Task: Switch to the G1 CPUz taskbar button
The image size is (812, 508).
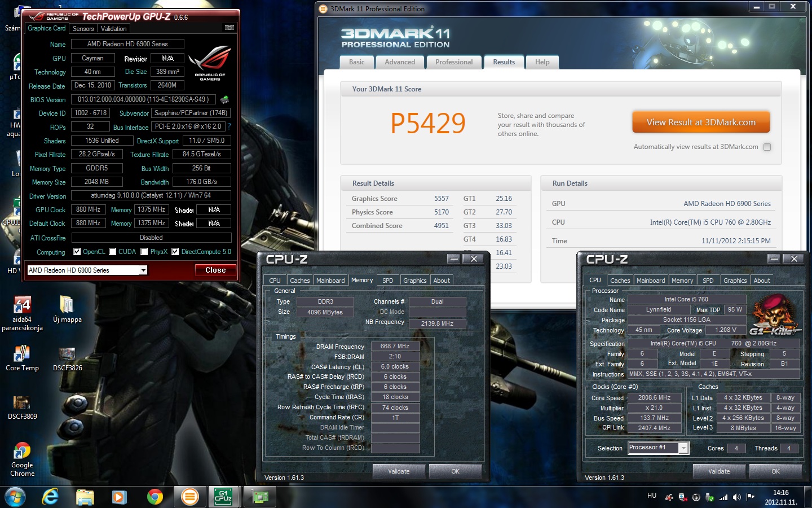Action: pos(224,497)
